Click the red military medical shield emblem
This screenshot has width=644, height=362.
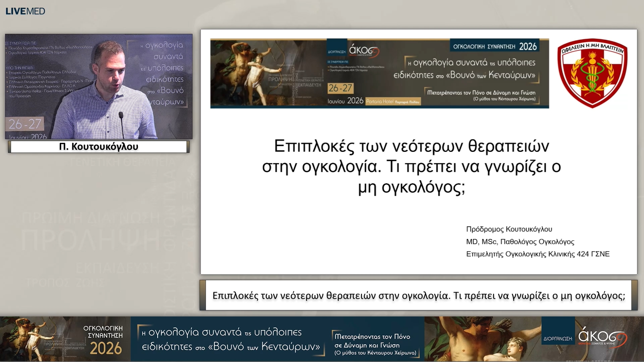(x=592, y=73)
